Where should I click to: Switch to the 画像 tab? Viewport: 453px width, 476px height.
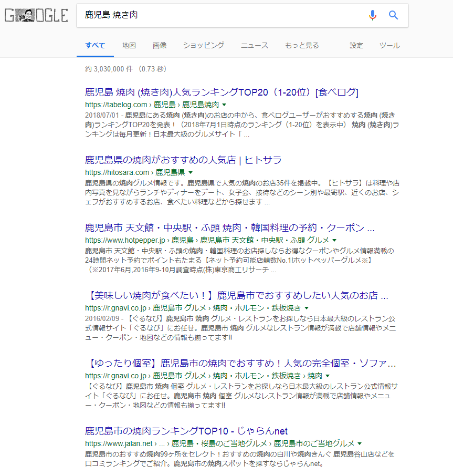pyautogui.click(x=160, y=45)
